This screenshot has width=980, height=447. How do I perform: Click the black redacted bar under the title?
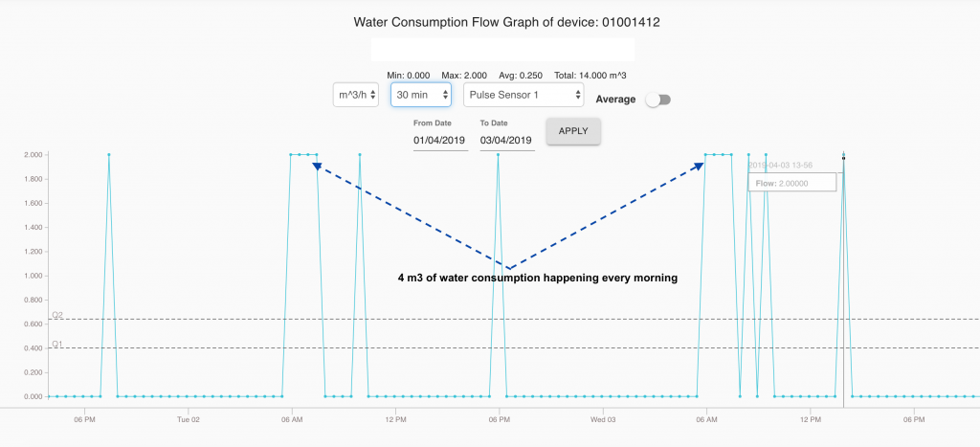[502, 49]
